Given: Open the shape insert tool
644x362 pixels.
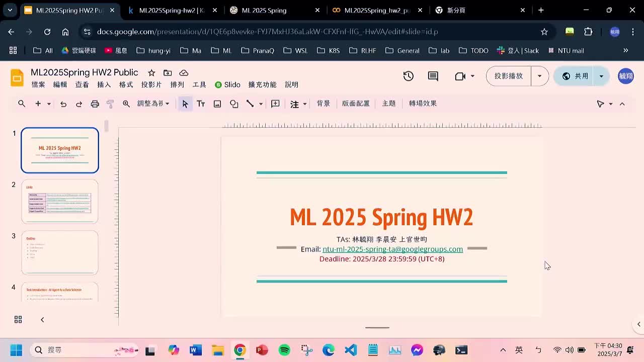Looking at the screenshot, I should 234,104.
